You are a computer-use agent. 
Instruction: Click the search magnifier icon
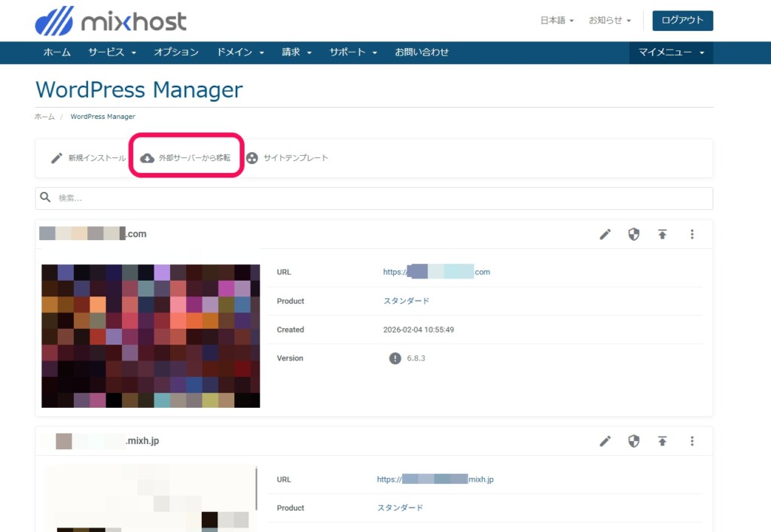[46, 197]
